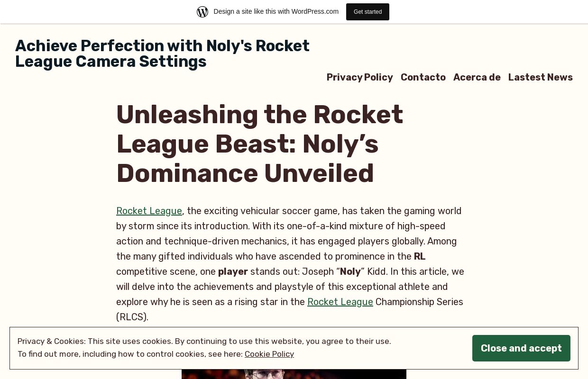Click the Achieve Perfection heading link
This screenshot has width=588, height=379.
tap(162, 54)
